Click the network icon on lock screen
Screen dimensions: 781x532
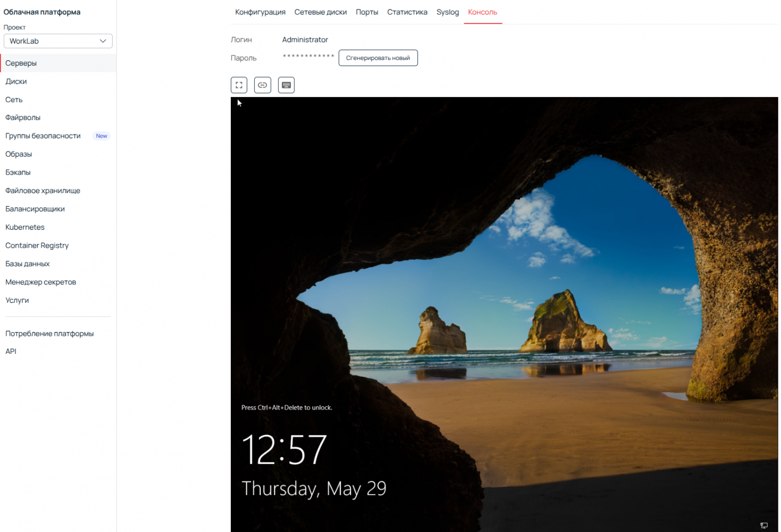click(763, 525)
